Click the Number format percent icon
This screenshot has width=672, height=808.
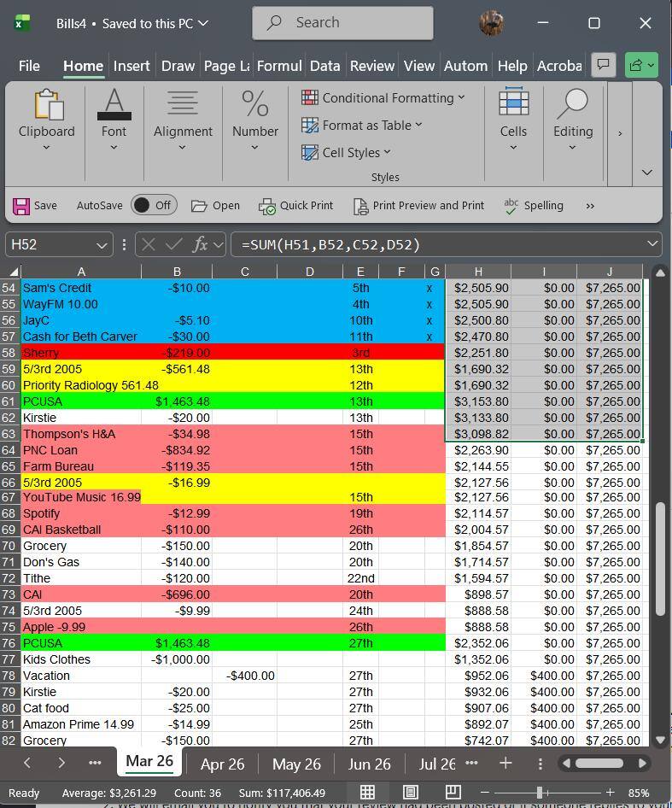coord(255,105)
